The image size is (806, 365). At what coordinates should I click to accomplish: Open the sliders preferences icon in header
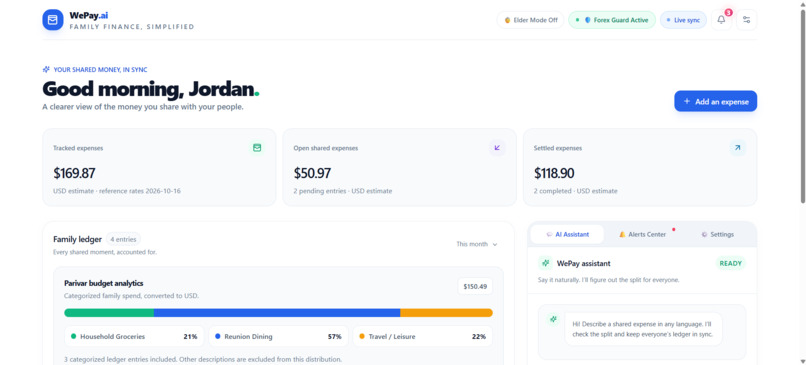click(746, 20)
